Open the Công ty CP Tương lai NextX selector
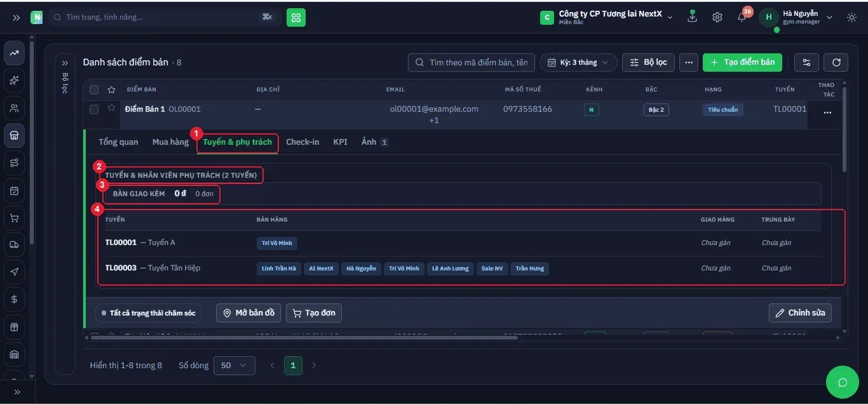Screen dimensions: 868x405 (x=606, y=17)
